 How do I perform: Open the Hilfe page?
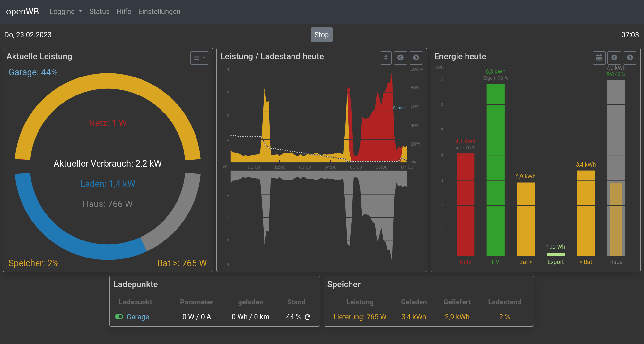124,12
